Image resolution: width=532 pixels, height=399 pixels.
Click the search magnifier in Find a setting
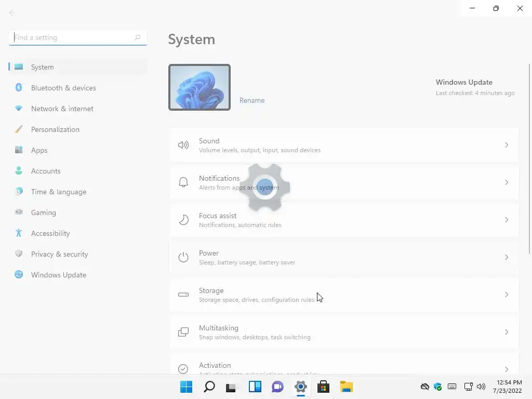point(138,37)
